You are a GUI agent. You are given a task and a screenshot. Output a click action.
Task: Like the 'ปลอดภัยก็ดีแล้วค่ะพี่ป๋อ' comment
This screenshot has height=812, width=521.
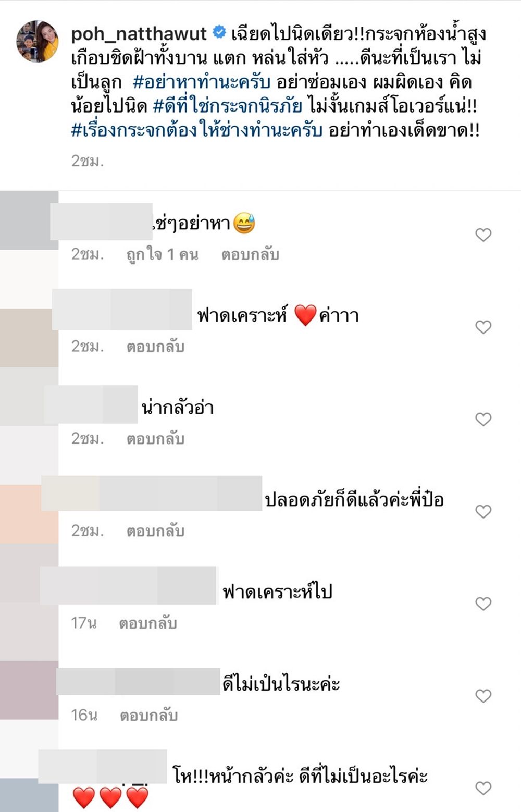(x=483, y=512)
